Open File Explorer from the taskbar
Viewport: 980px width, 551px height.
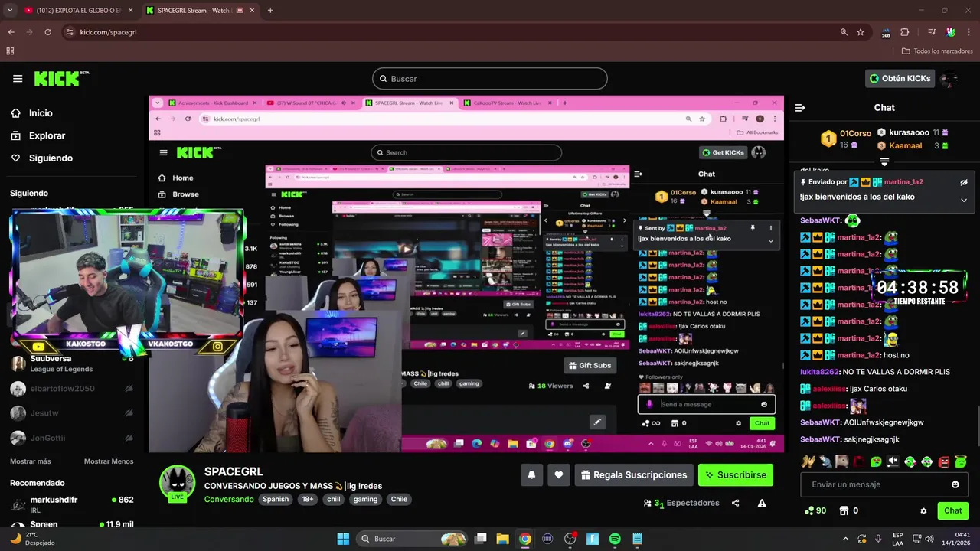[502, 539]
